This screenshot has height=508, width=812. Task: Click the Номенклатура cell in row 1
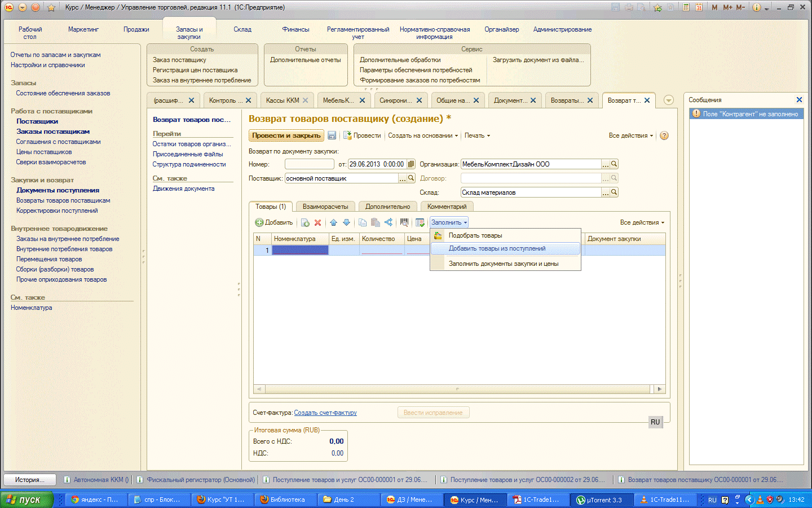pos(300,250)
